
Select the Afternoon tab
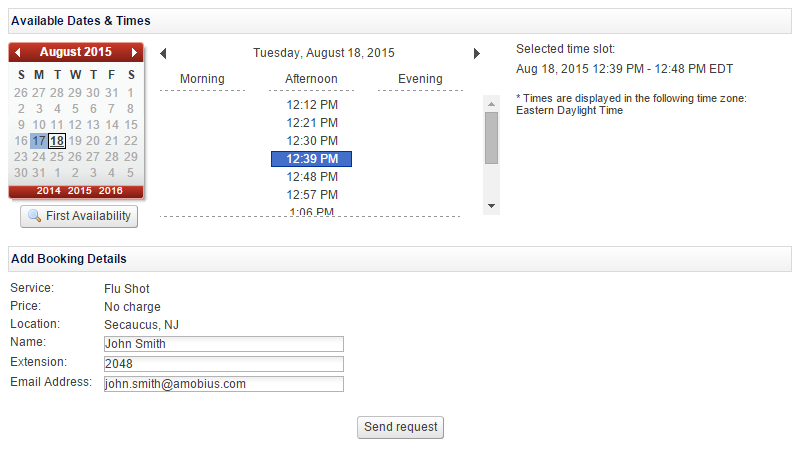[311, 79]
